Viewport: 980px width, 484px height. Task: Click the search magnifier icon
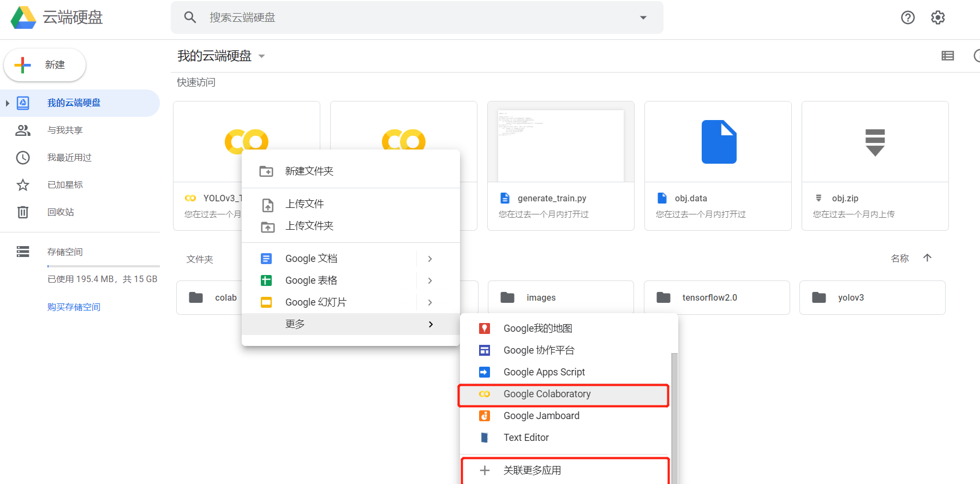click(x=190, y=17)
